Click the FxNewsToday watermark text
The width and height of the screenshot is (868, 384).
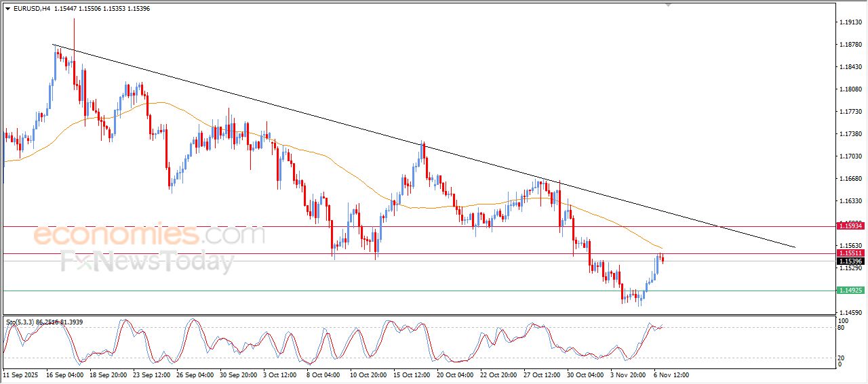pos(147,261)
